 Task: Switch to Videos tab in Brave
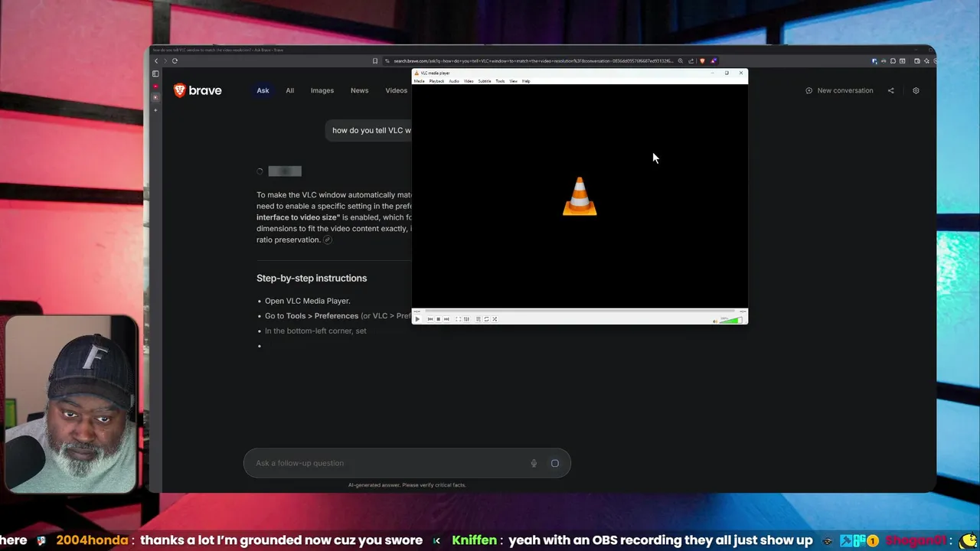397,90
